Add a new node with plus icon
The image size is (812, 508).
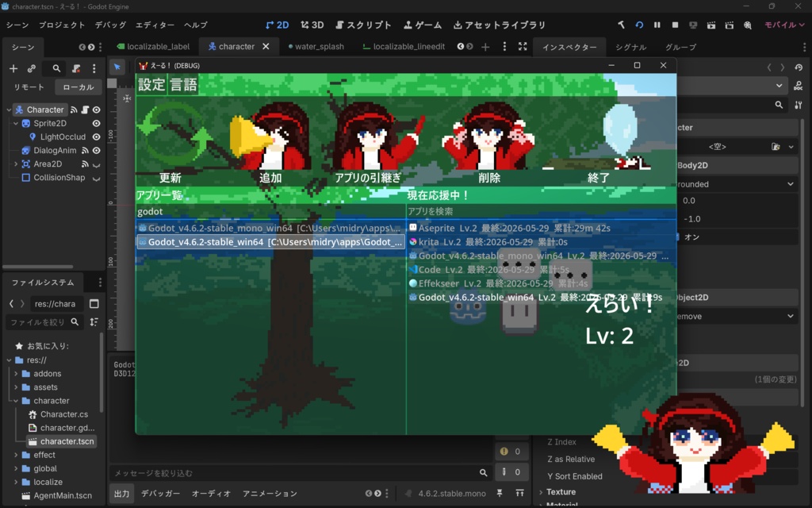(13, 68)
